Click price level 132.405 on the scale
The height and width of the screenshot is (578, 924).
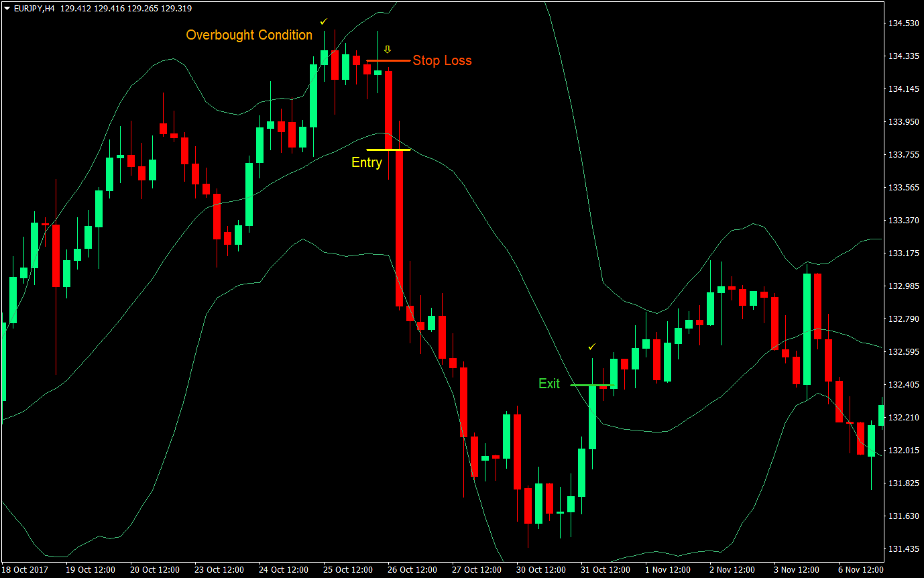coord(903,385)
